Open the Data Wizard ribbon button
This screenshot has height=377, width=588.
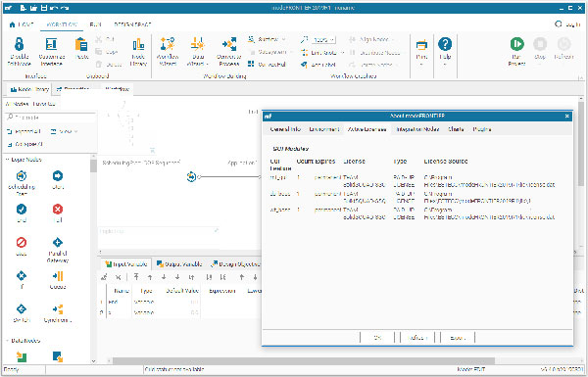coord(198,52)
